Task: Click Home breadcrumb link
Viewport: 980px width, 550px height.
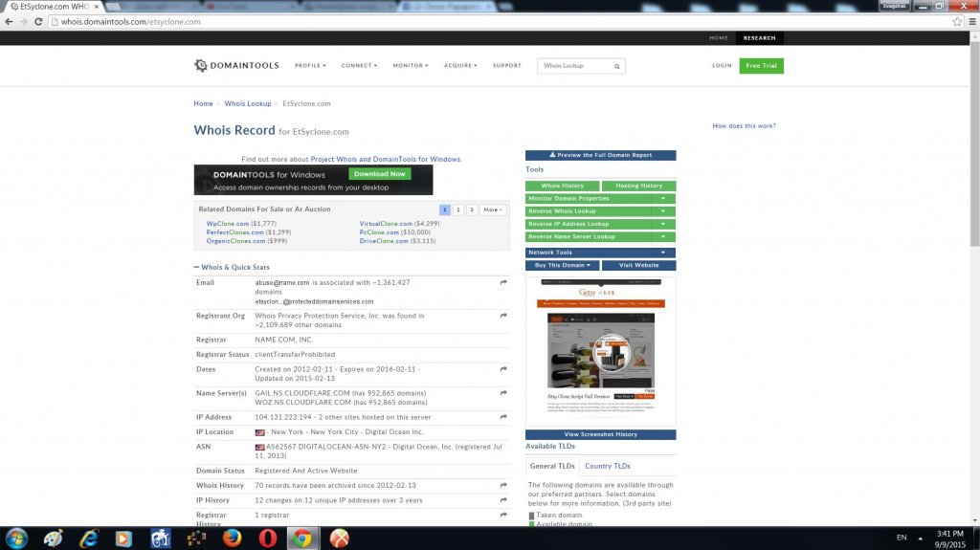Action: click(203, 103)
